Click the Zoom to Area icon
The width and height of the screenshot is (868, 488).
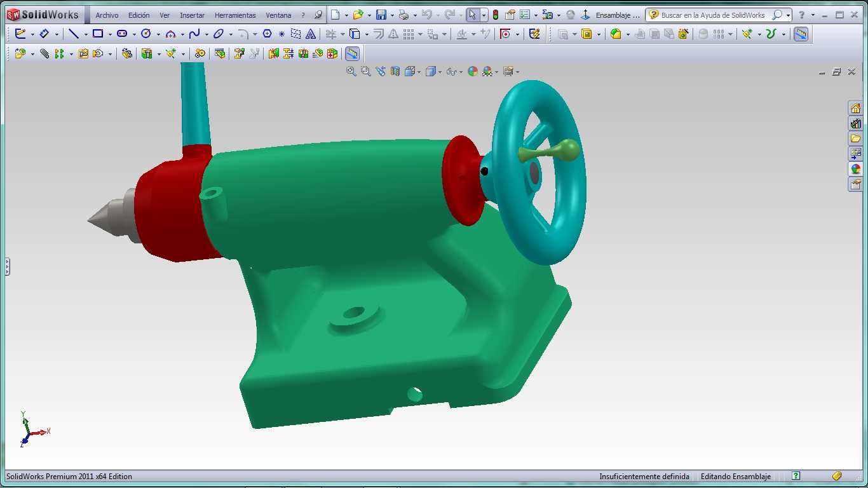pyautogui.click(x=366, y=72)
